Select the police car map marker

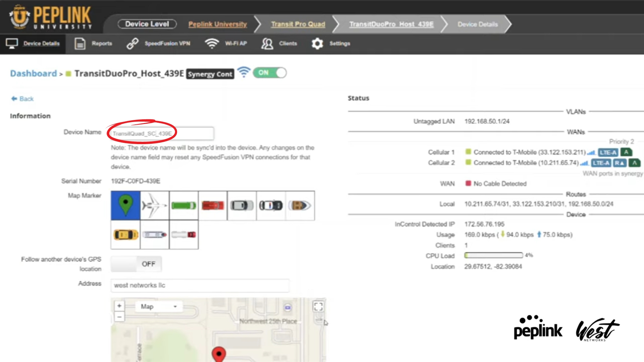coord(271,205)
